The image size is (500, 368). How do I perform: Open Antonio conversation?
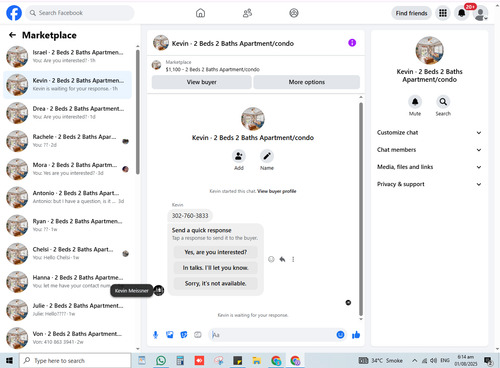(67, 197)
